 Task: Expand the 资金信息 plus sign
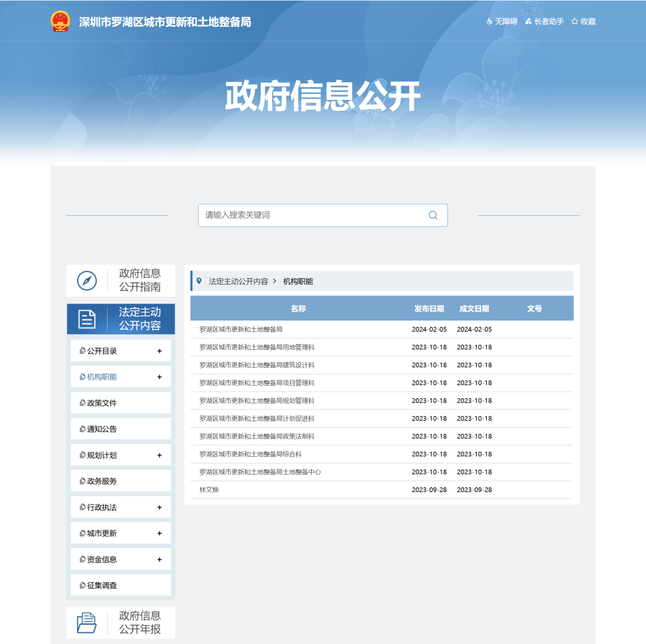(160, 559)
